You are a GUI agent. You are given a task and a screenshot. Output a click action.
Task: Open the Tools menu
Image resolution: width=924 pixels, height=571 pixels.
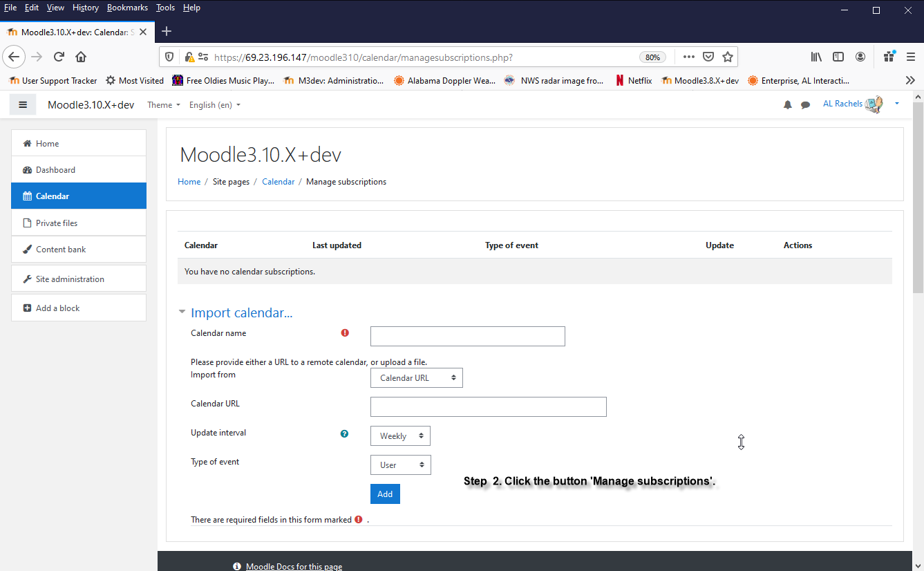[x=165, y=8]
